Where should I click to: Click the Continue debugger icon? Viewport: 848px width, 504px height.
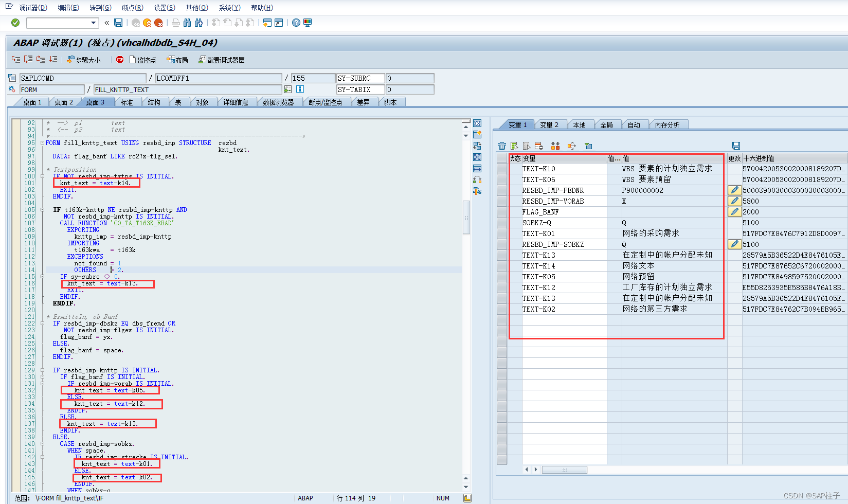[x=53, y=60]
